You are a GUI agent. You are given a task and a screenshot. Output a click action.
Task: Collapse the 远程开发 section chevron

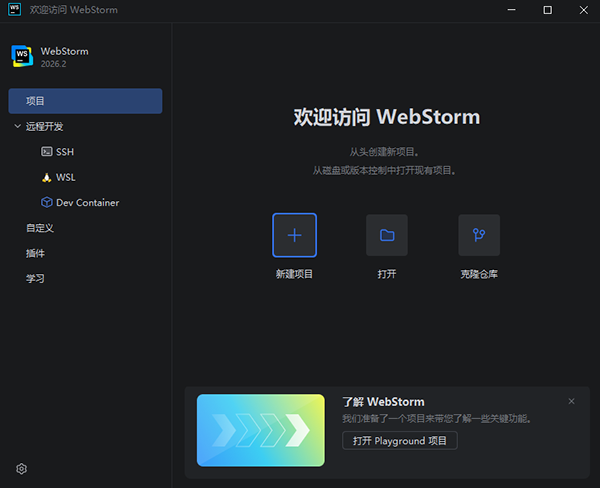pos(17,126)
